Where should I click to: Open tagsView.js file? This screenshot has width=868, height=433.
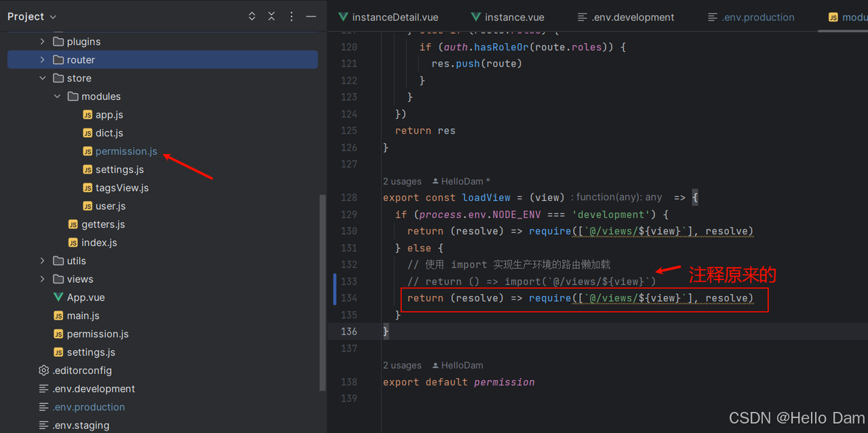122,188
